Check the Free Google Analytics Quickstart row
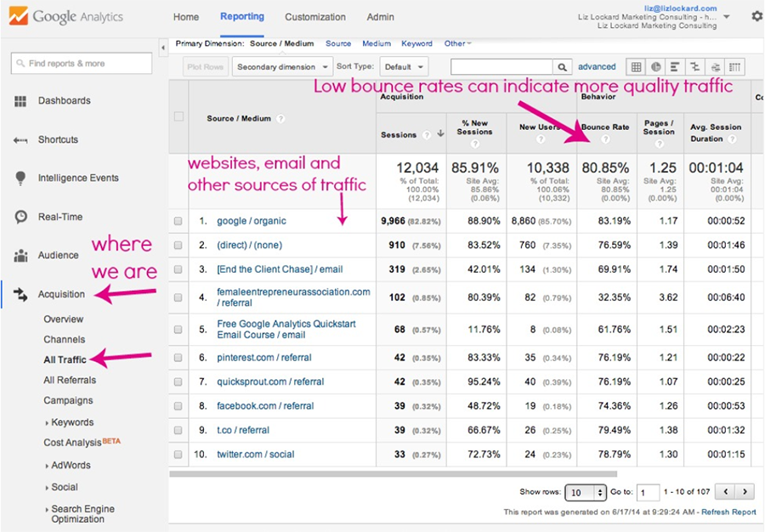Viewport: 765px width, 532px height. (x=178, y=330)
